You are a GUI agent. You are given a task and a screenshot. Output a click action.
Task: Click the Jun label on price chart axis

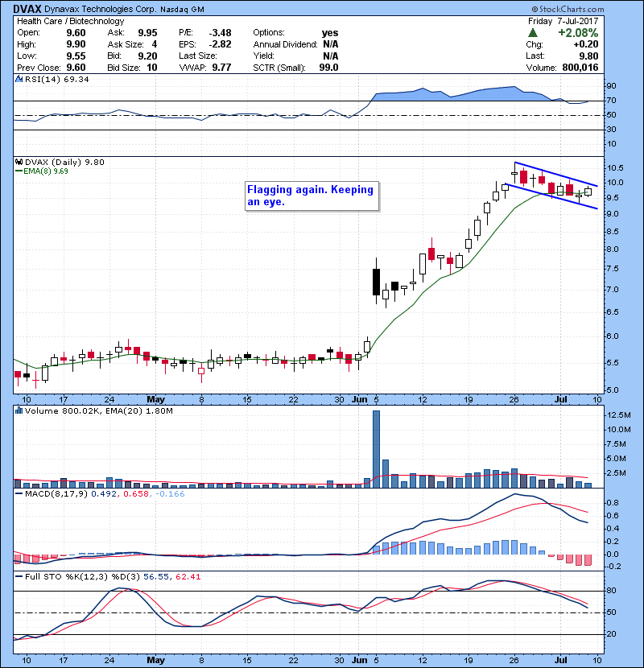[x=359, y=400]
